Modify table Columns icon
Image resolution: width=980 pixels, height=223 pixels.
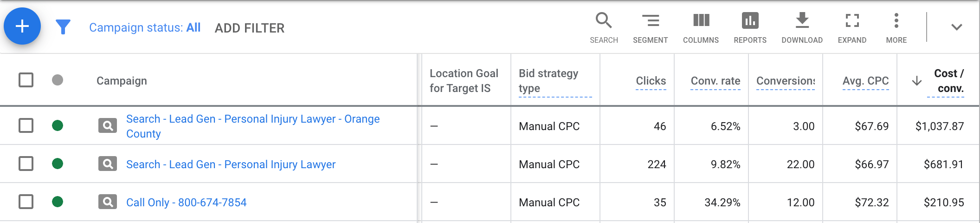[701, 28]
